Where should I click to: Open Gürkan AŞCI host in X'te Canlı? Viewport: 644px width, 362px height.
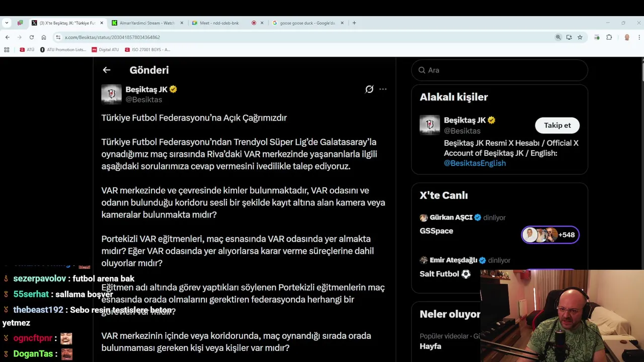tap(451, 218)
